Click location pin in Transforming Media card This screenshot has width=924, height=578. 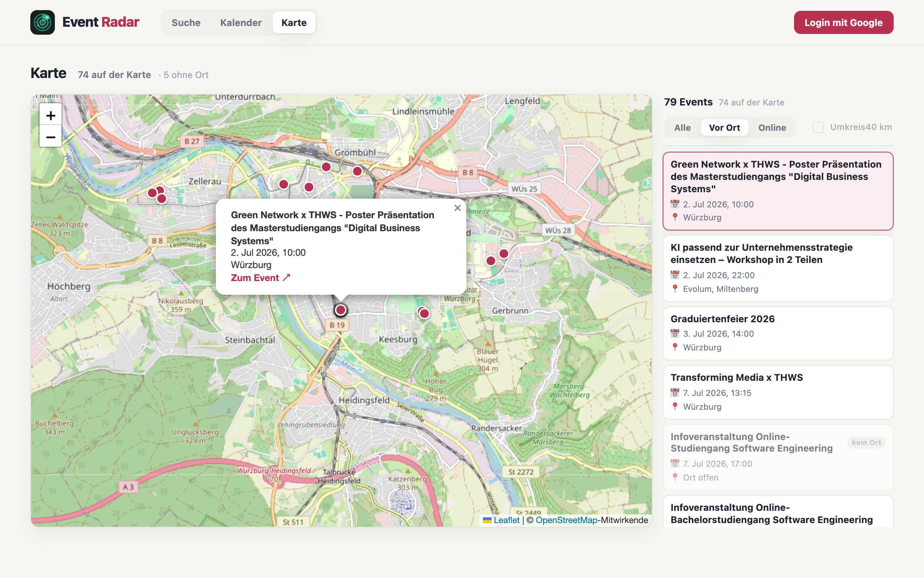(675, 406)
